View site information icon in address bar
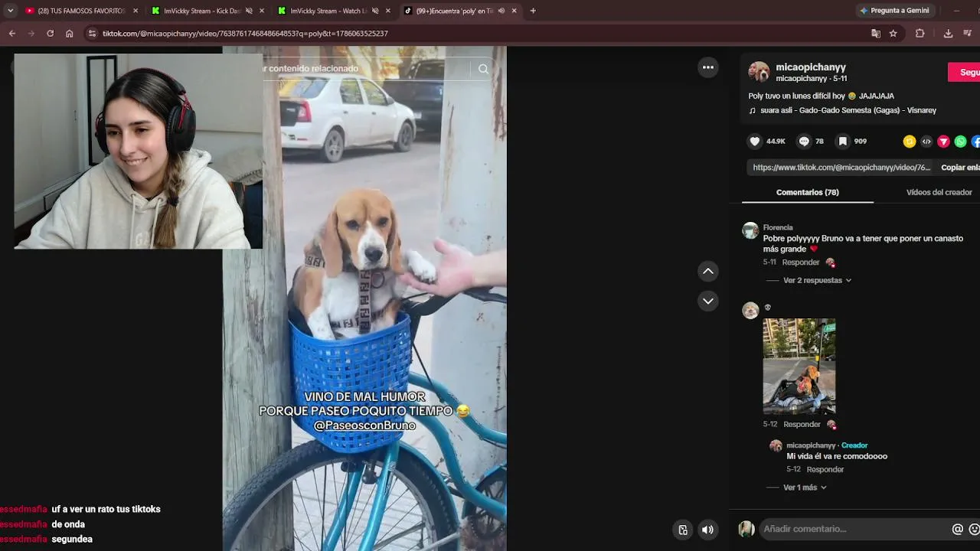 click(x=92, y=34)
